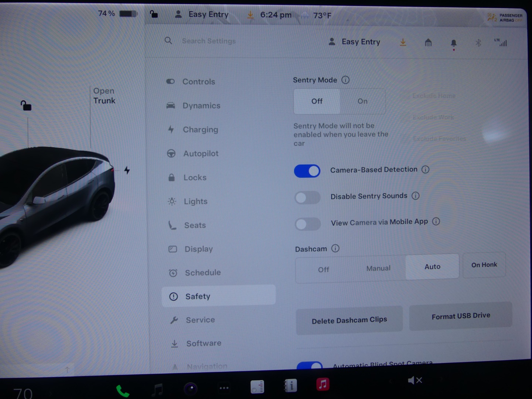Viewport: 532px width, 399px height.
Task: Open the red music app icon
Action: click(323, 384)
